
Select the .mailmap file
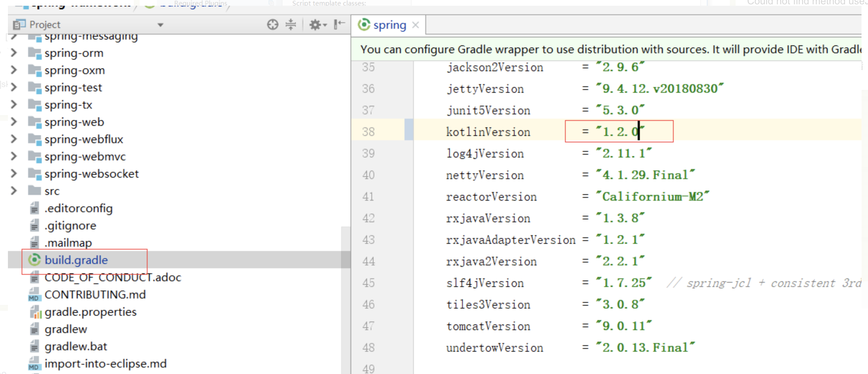pos(68,243)
